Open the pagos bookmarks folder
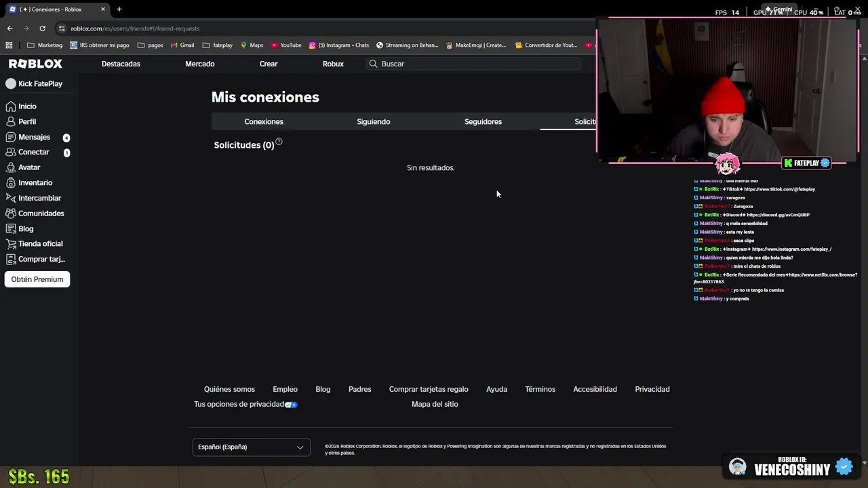 click(150, 45)
